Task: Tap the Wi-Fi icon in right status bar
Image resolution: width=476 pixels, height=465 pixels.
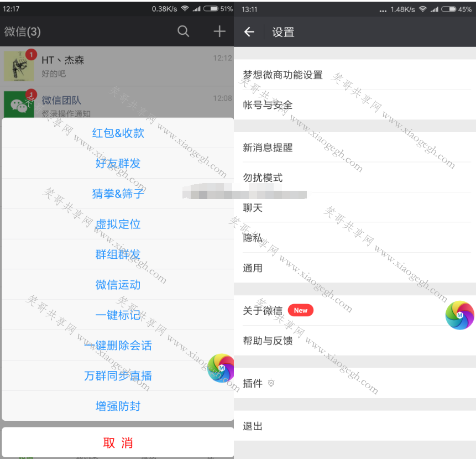Action: pos(422,9)
